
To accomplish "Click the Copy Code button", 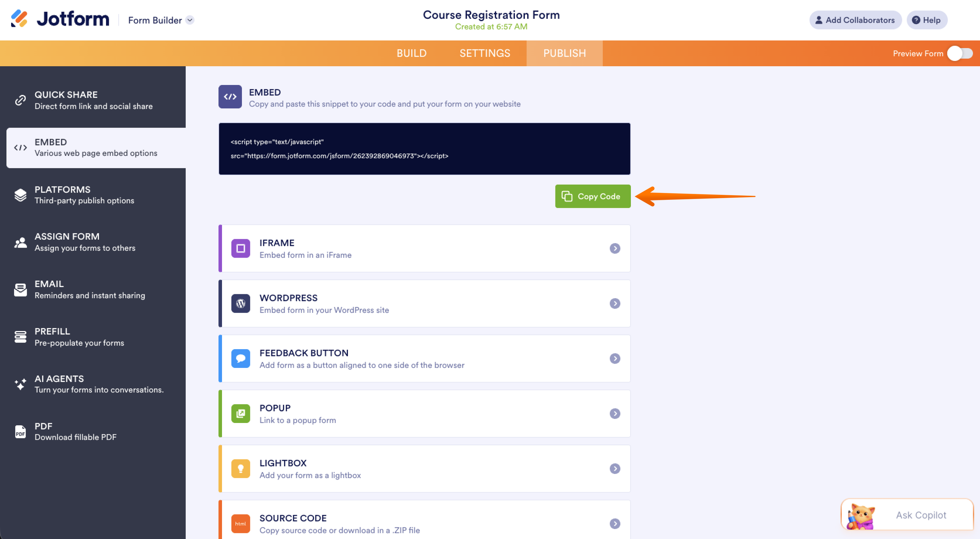I will [x=593, y=196].
